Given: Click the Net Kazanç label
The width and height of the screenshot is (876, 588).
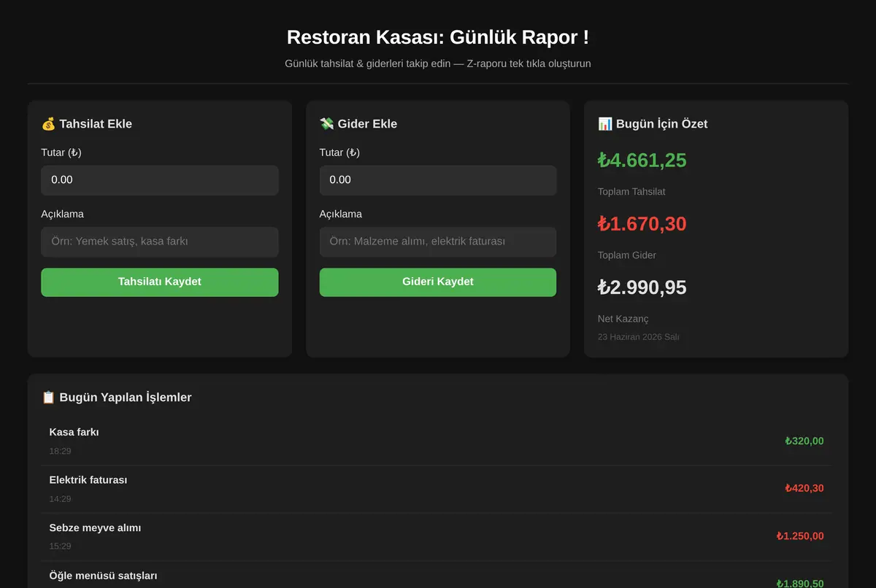Looking at the screenshot, I should [x=623, y=319].
